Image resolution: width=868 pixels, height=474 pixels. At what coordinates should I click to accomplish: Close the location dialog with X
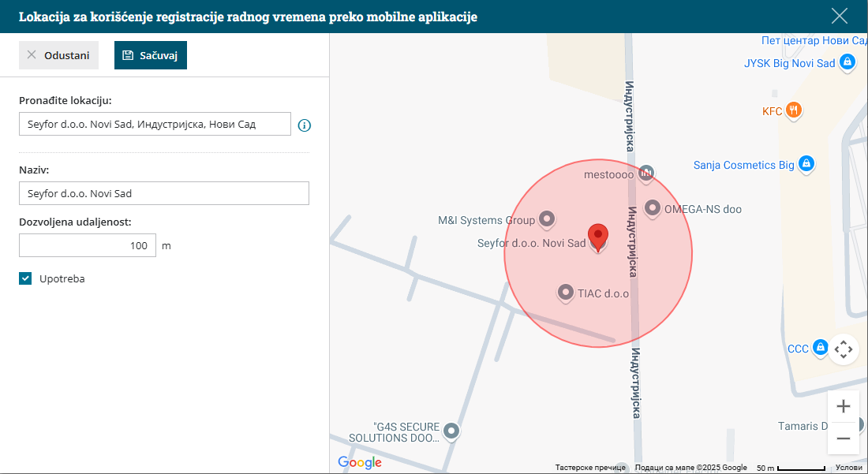(840, 16)
